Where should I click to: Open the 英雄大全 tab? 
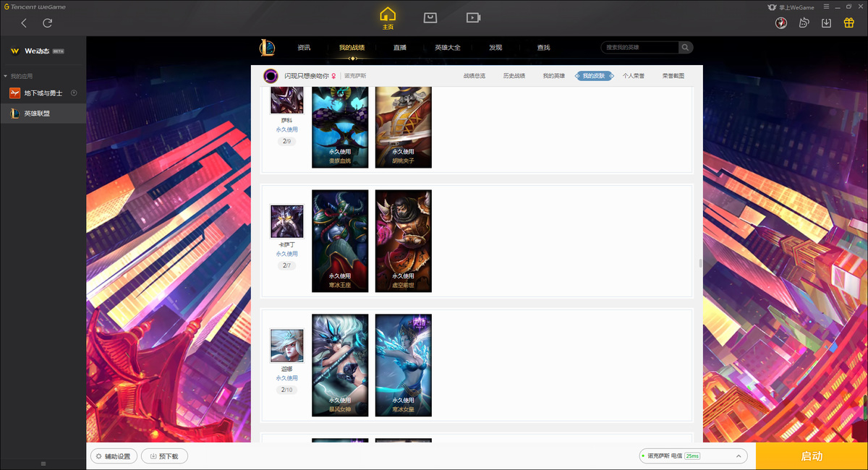click(x=448, y=48)
